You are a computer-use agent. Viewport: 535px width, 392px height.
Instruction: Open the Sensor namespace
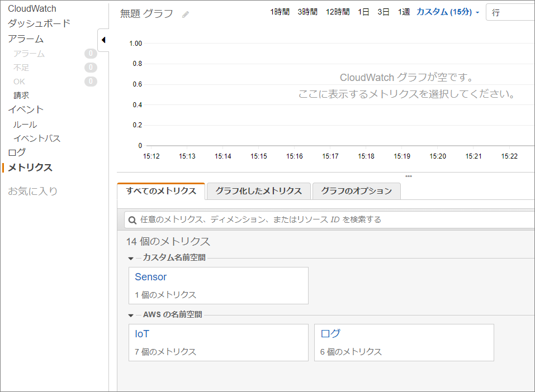pyautogui.click(x=150, y=277)
